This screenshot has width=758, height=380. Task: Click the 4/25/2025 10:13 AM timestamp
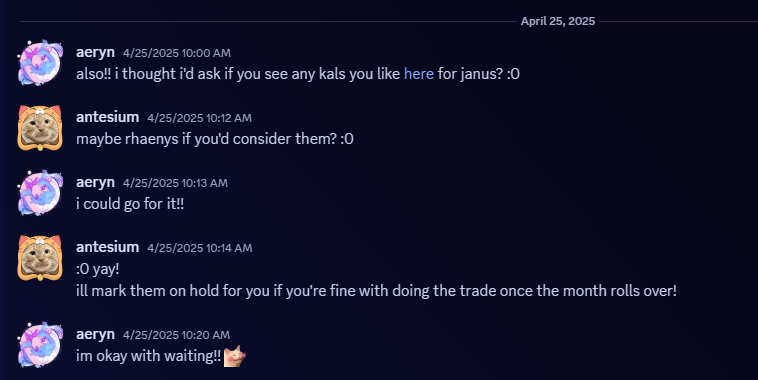click(x=175, y=183)
